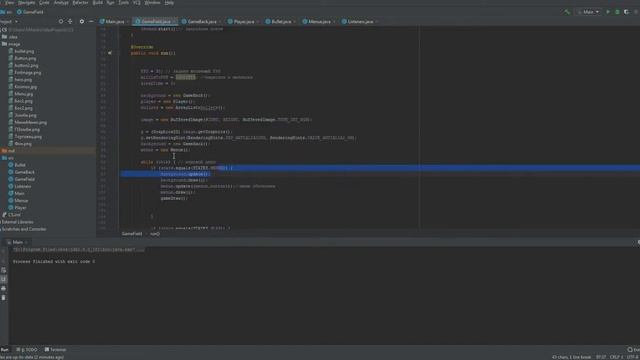Click the CRLF line separator in status bar
The image size is (640, 360).
(x=616, y=357)
